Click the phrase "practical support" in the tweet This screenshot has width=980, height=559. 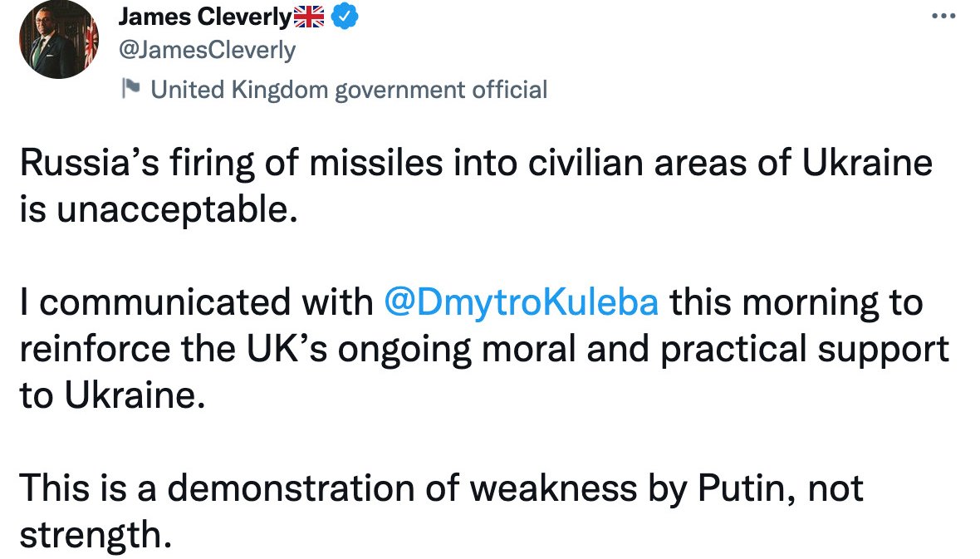pos(816,350)
